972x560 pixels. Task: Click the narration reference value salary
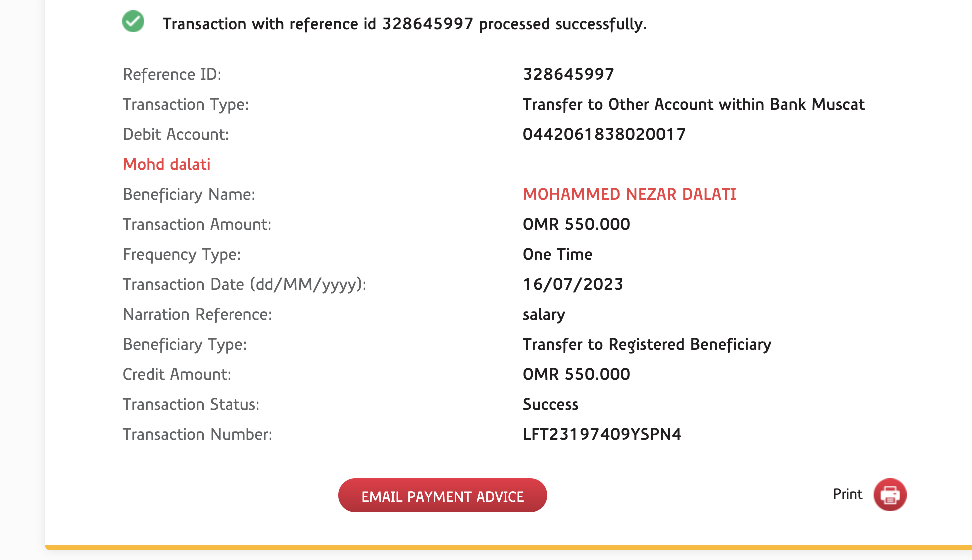[x=544, y=315]
